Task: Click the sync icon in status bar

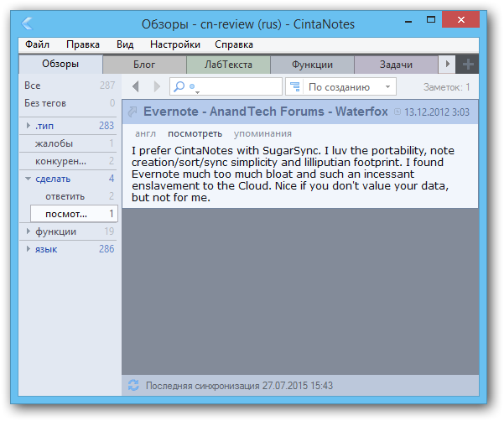Action: [x=133, y=385]
